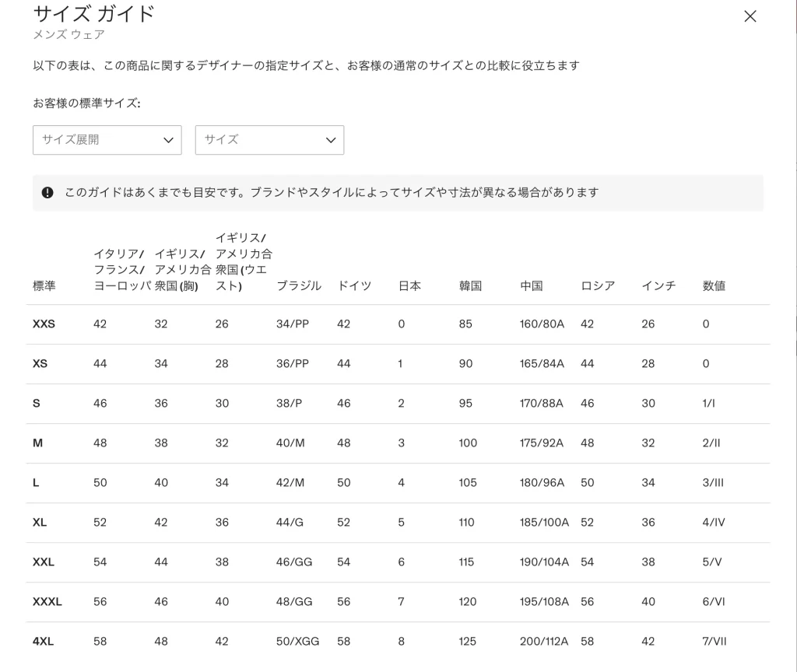Click the L row label

pyautogui.click(x=36, y=482)
